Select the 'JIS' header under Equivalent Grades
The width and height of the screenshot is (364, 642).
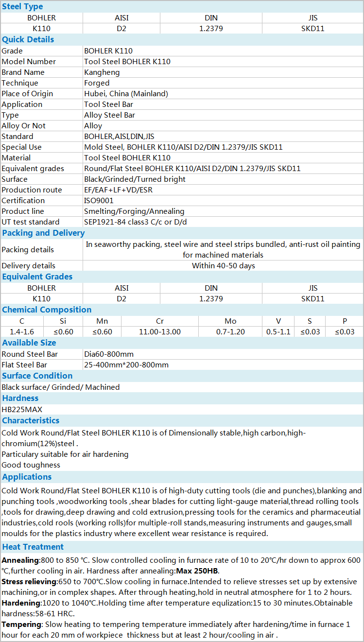[x=313, y=288]
